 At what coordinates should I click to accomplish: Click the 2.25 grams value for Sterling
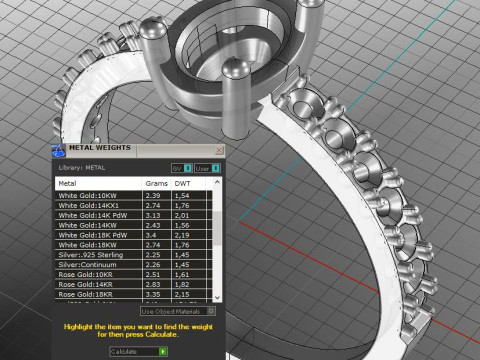153,255
